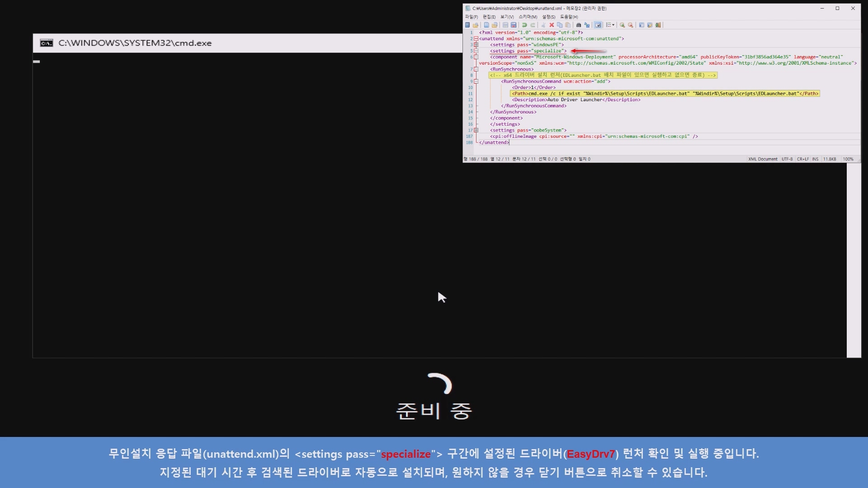Click the red X Delete icon
The width and height of the screenshot is (868, 488).
(x=552, y=25)
